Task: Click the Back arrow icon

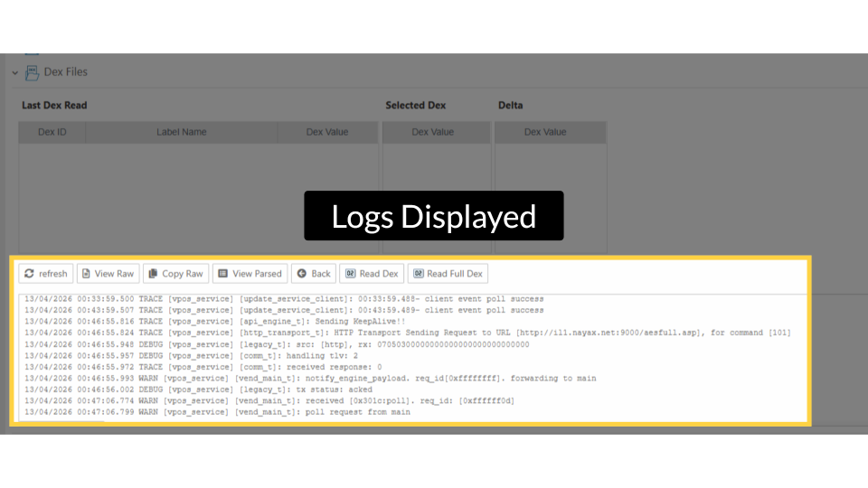Action: [x=301, y=274]
